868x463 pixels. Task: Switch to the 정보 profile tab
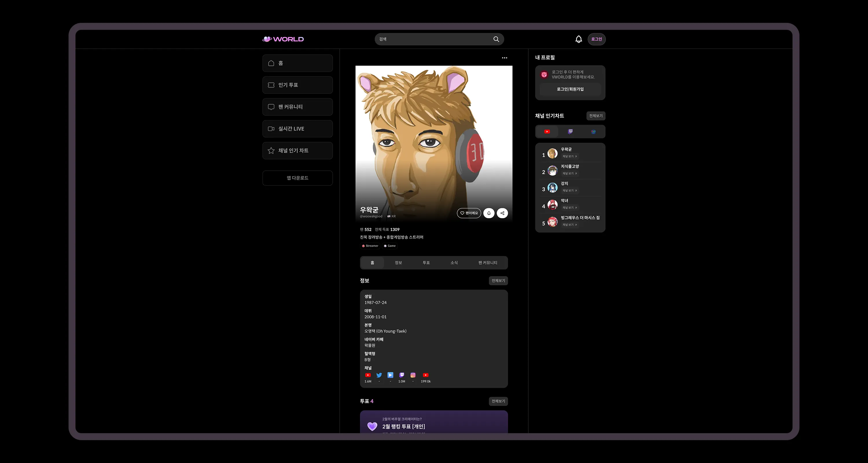pyautogui.click(x=398, y=263)
